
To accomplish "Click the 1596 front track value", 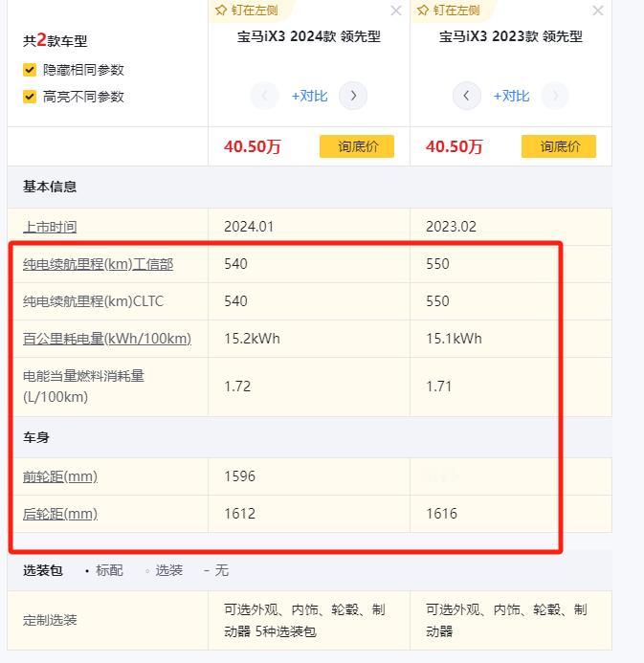I will coord(240,476).
